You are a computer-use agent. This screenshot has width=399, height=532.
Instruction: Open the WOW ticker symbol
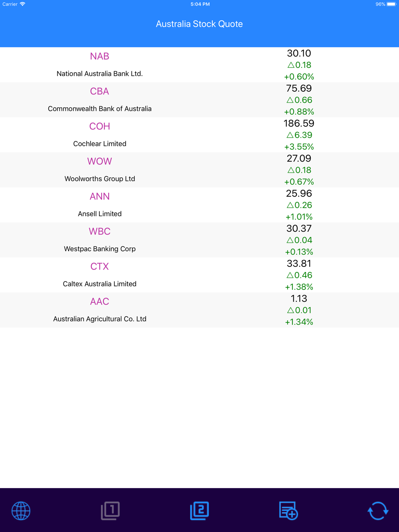click(x=99, y=162)
